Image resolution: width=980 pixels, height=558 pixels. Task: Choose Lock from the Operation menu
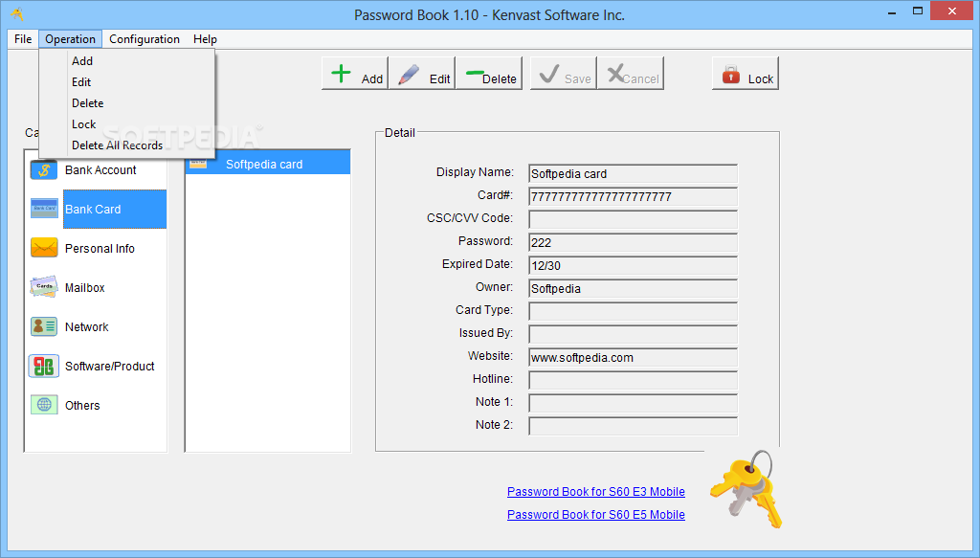point(127,124)
